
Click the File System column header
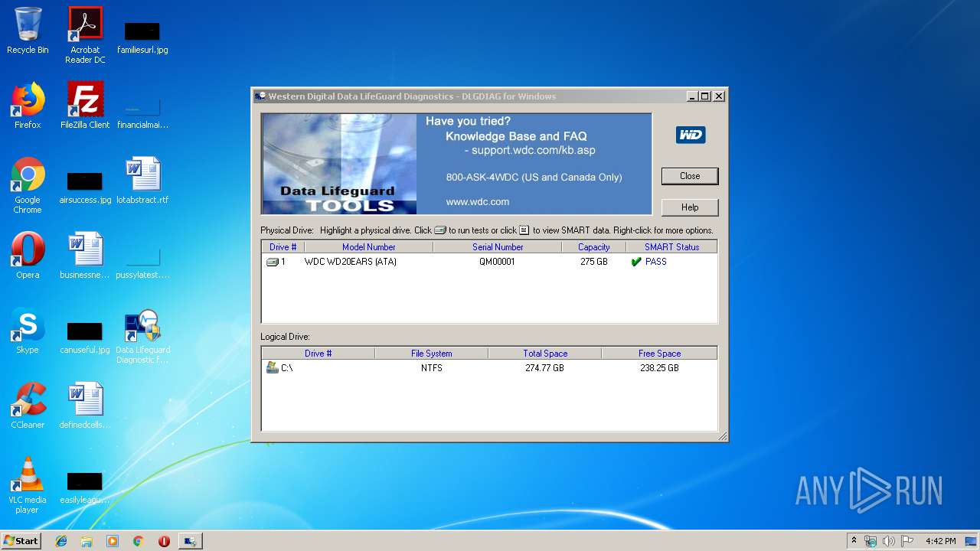tap(432, 354)
